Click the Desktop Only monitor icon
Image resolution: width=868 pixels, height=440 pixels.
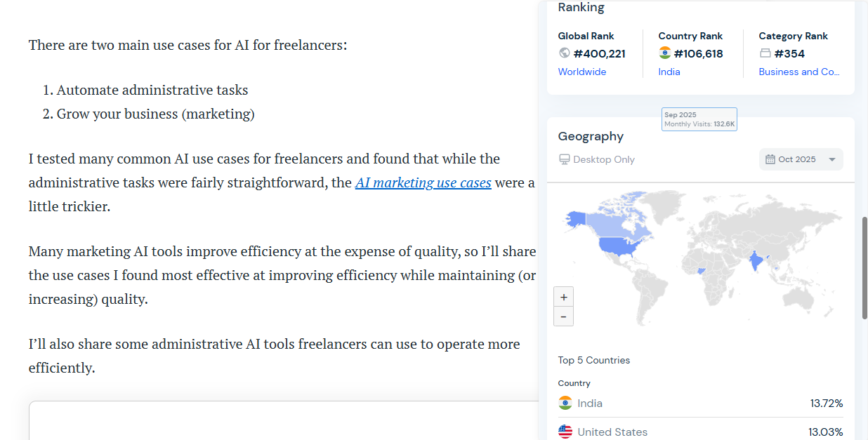[565, 159]
